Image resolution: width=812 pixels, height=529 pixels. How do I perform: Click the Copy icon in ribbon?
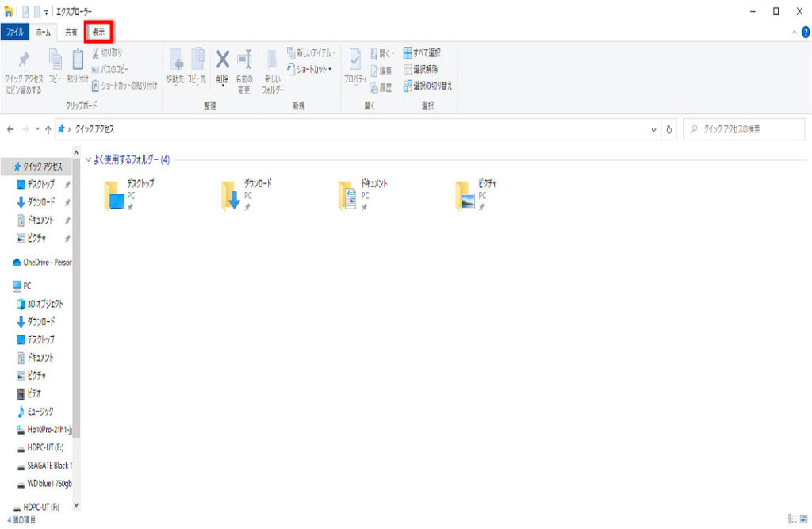coord(56,60)
